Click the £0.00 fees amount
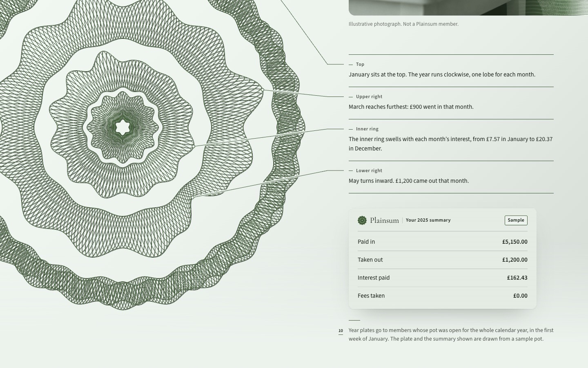This screenshot has height=368, width=588. click(x=521, y=296)
